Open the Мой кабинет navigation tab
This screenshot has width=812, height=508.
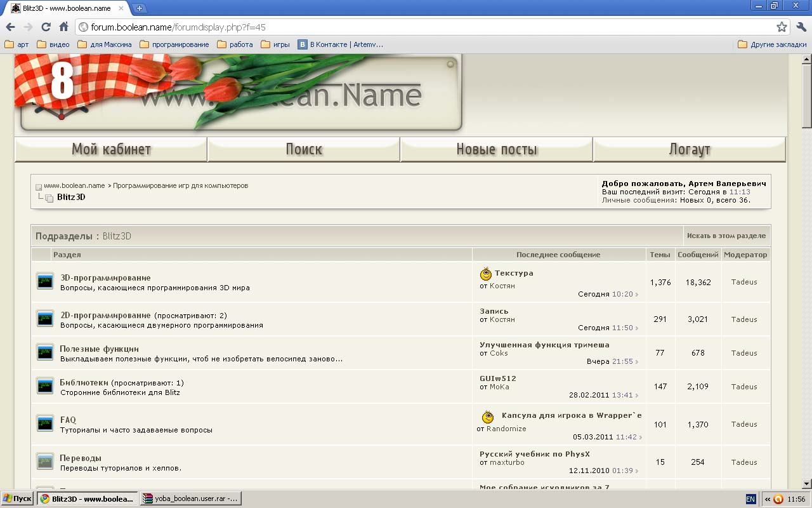click(x=111, y=150)
